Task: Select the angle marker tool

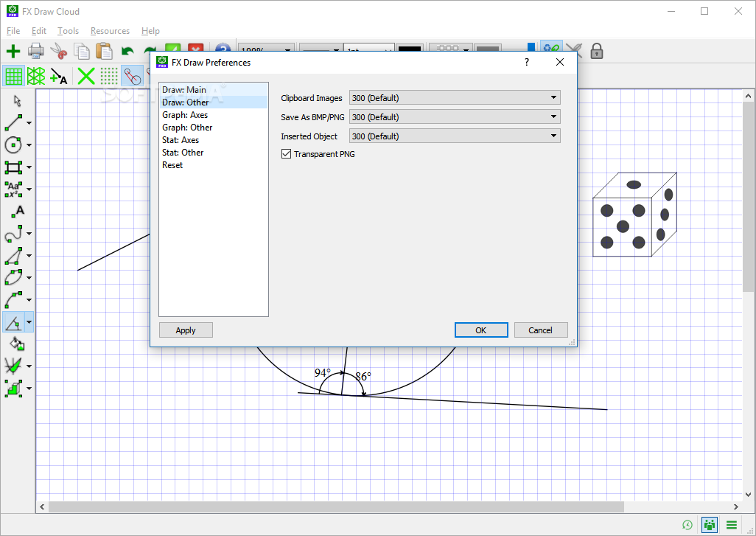Action: tap(13, 321)
